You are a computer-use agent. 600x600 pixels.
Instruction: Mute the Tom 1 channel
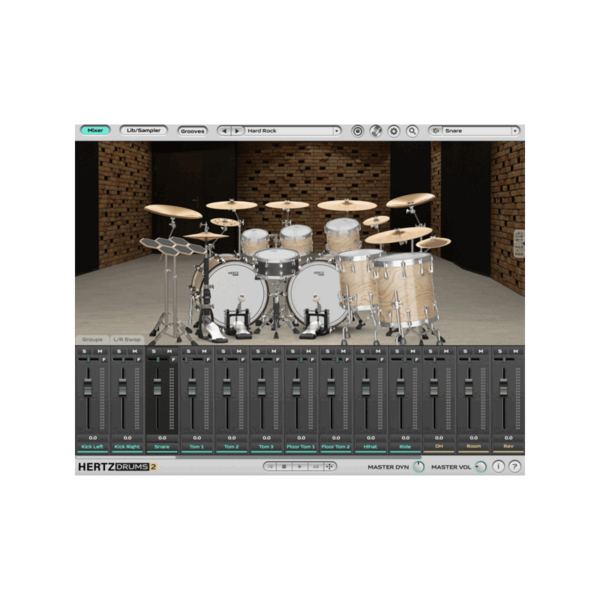coord(204,351)
